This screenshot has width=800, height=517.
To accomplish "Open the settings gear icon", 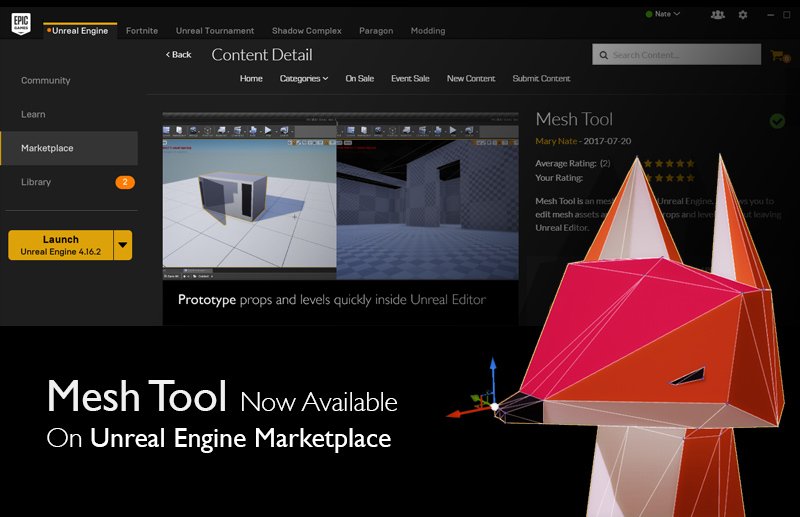I will [x=743, y=14].
